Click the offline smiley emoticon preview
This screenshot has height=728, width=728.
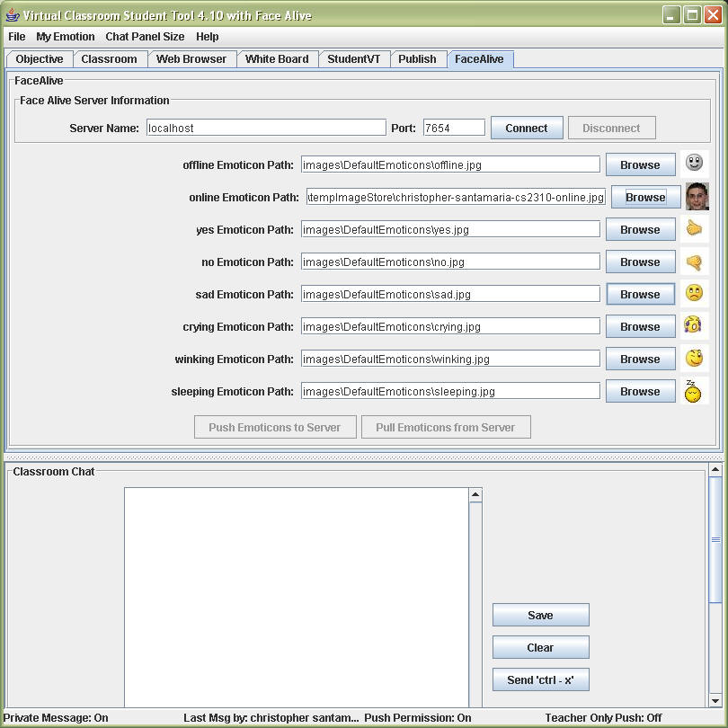tap(693, 163)
